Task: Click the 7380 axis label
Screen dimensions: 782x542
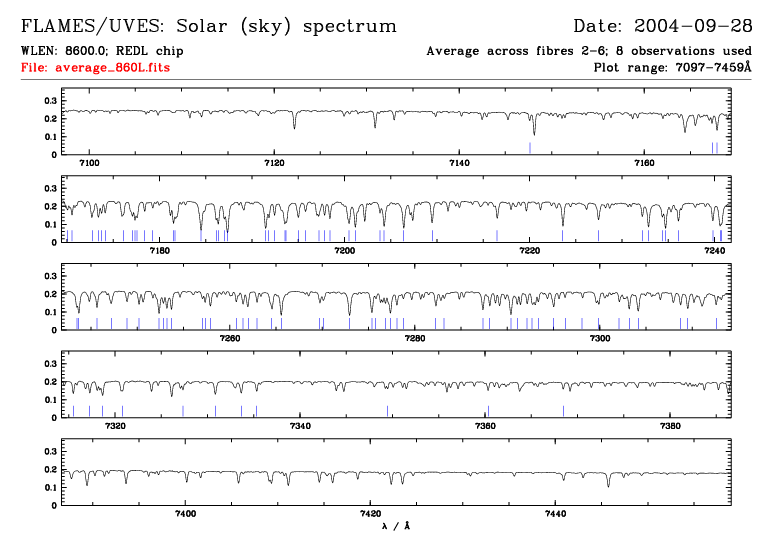Action: click(x=670, y=426)
